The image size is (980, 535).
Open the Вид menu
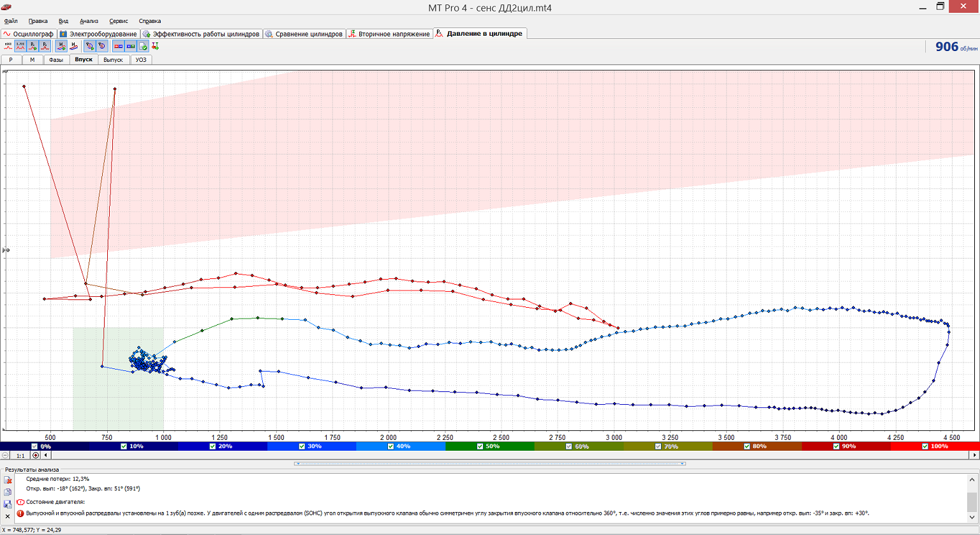[63, 21]
